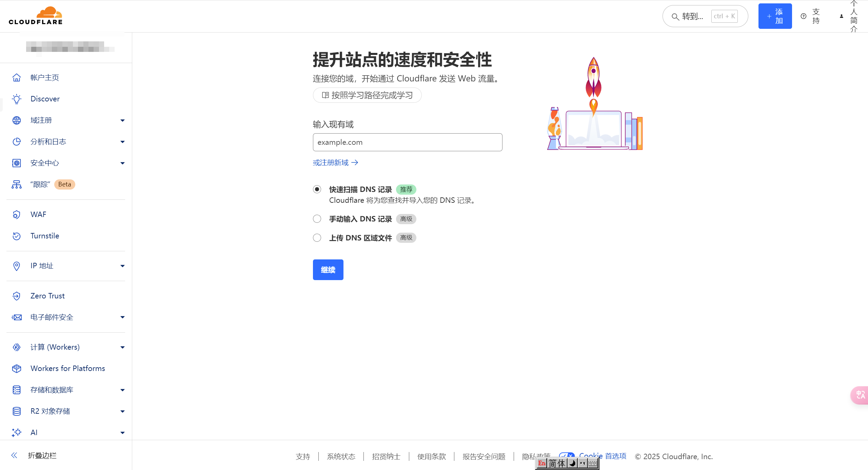The width and height of the screenshot is (868, 470).
Task: Collapse sidebar with double-chevron icon
Action: [x=14, y=455]
